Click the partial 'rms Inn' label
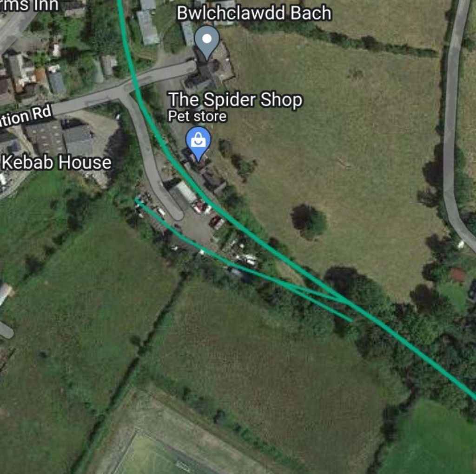Screen dimensions: 476x474 pyautogui.click(x=29, y=6)
